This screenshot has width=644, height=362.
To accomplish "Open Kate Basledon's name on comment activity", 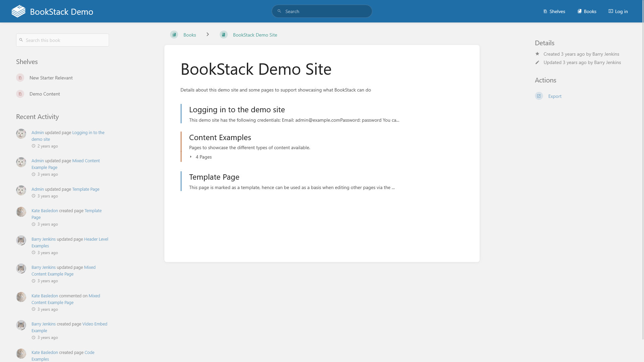I will [45, 296].
